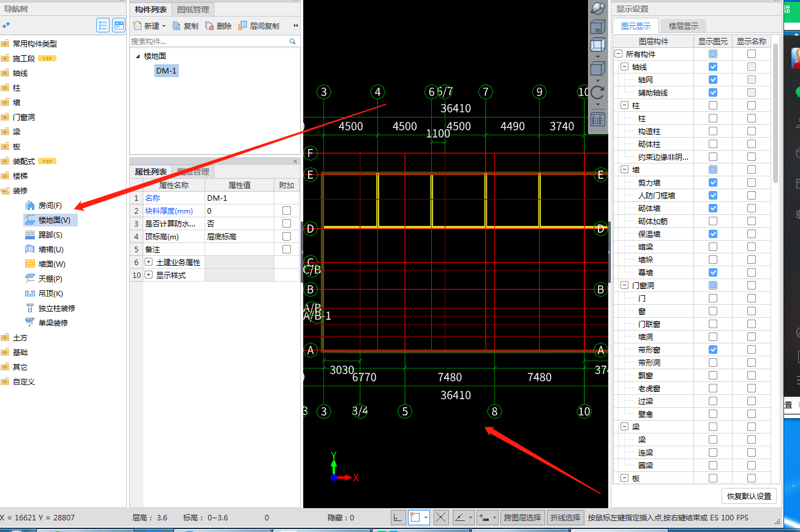Click the 复制 copy icon
The width and height of the screenshot is (800, 532).
[177, 26]
